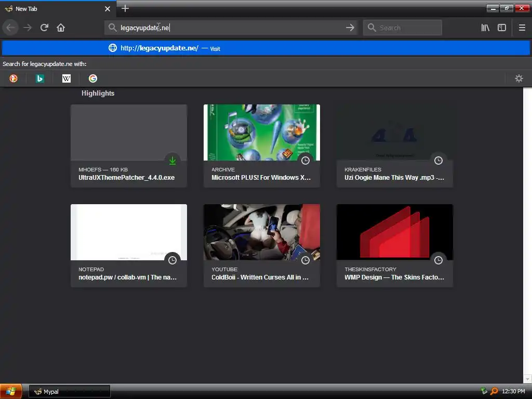This screenshot has width=532, height=399.
Task: Click history clock icon on YouTube card
Action: coord(305,260)
